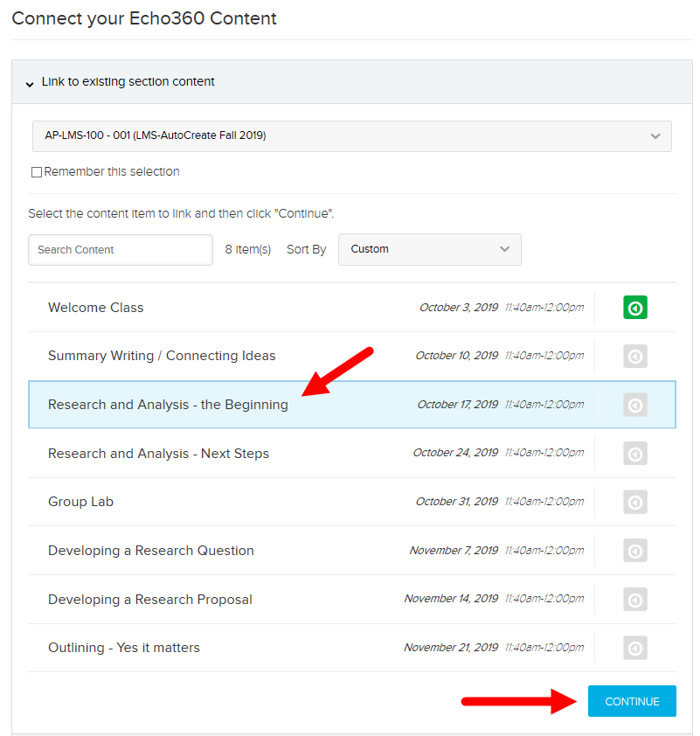Click the October 24, 2019 date

(455, 453)
